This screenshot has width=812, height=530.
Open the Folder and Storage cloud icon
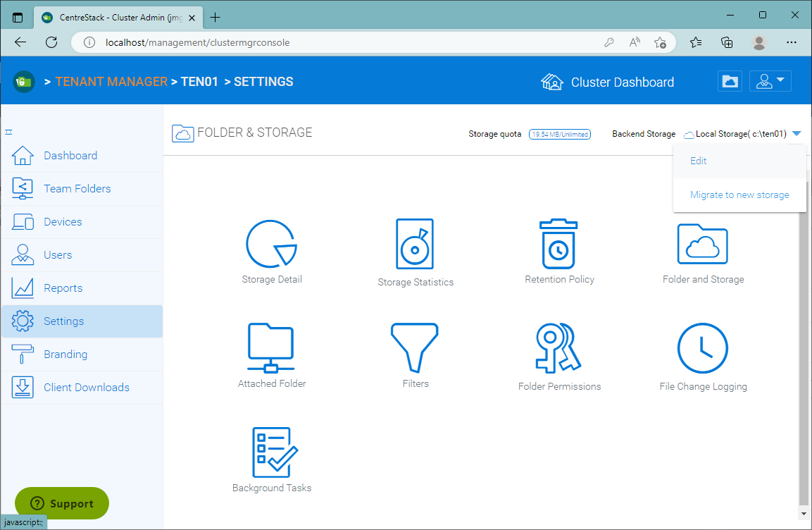pos(703,244)
